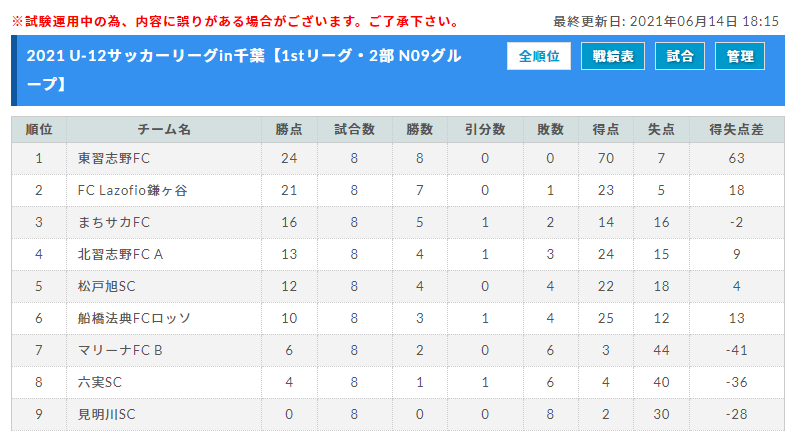
Task: Click the チーム名 column header
Action: (x=164, y=130)
